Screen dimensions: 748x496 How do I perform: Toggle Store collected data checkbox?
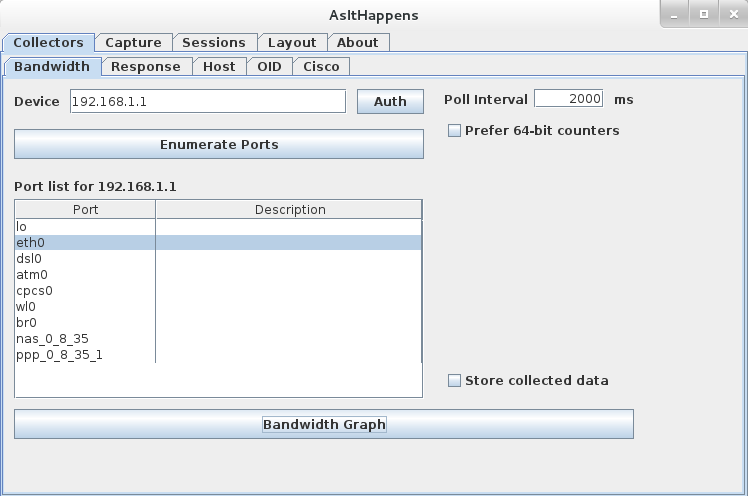455,381
